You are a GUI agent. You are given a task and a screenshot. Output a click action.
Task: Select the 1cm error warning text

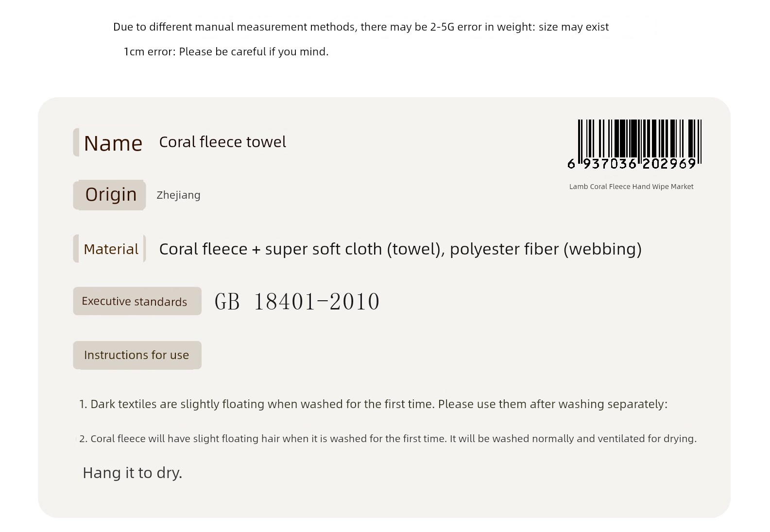pyautogui.click(x=226, y=51)
